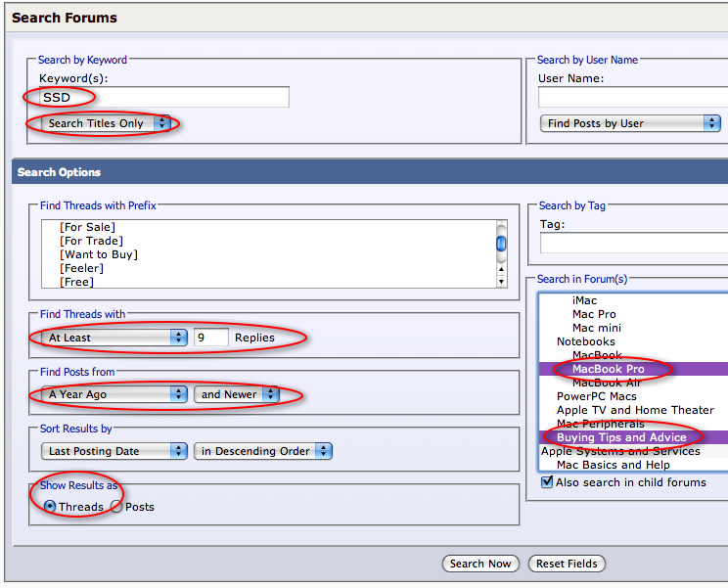Open the in Descending Order dropdown

263,451
